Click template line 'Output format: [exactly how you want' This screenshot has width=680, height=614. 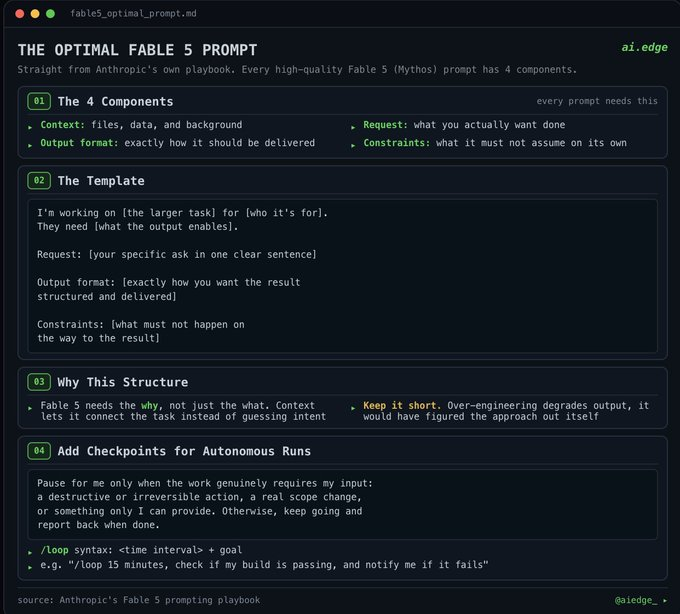169,282
